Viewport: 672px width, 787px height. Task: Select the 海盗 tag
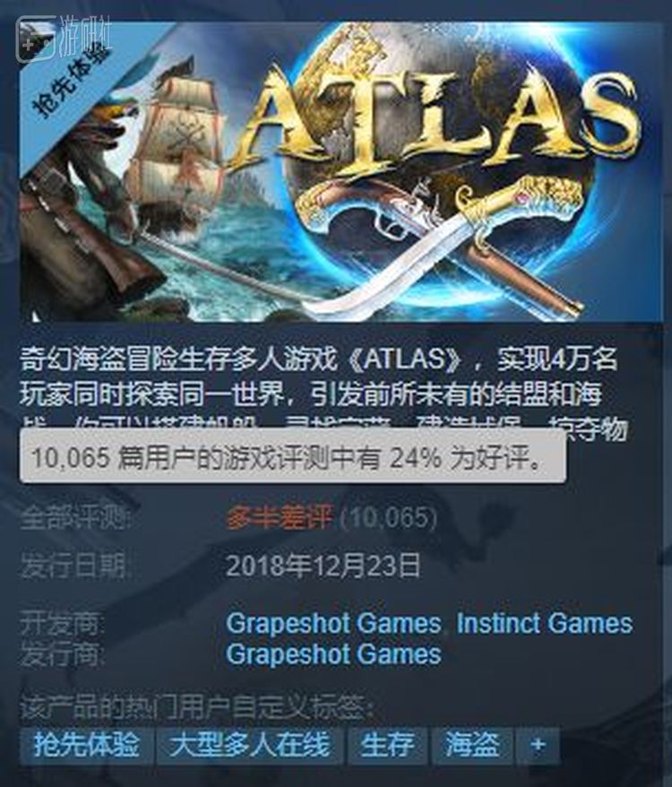[472, 744]
